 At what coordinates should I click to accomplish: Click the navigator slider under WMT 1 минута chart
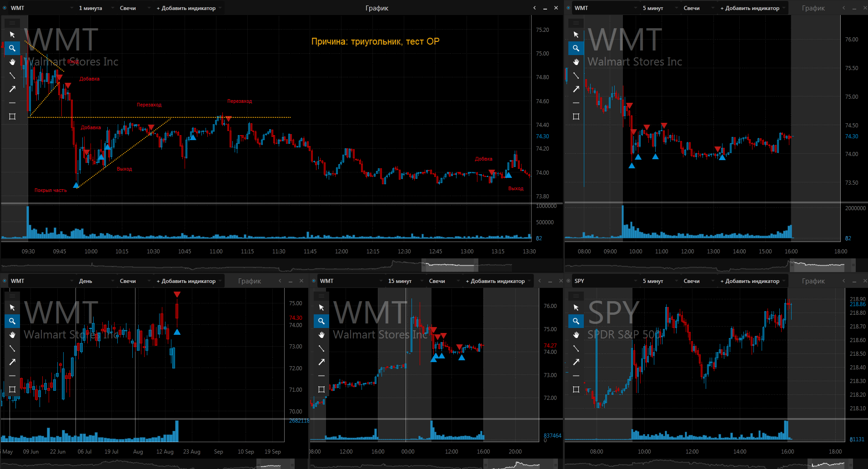pyautogui.click(x=450, y=264)
